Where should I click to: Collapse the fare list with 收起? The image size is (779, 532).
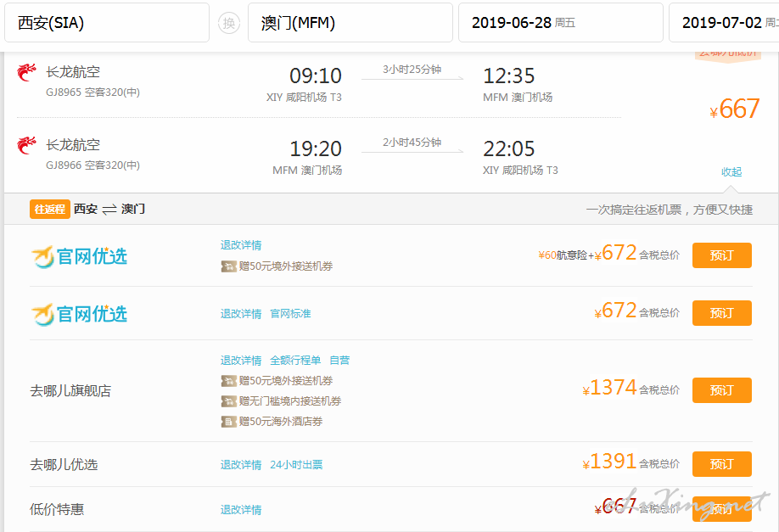(x=731, y=172)
